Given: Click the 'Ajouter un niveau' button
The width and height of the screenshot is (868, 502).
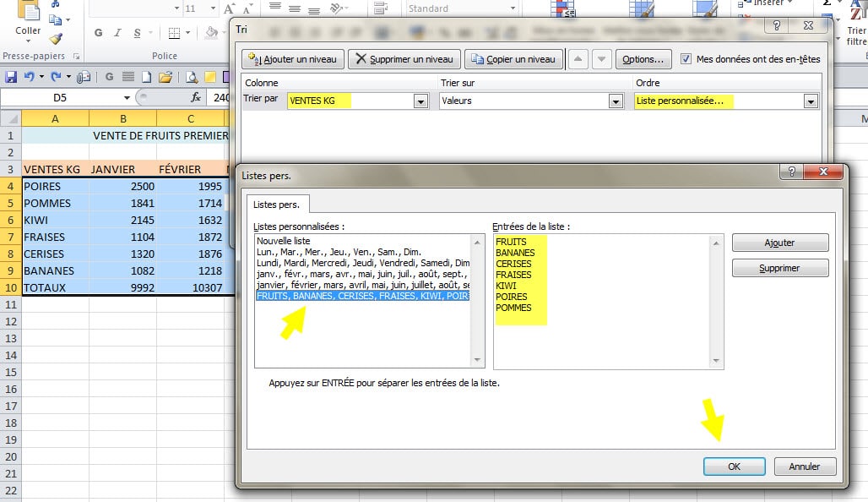Looking at the screenshot, I should pyautogui.click(x=292, y=59).
